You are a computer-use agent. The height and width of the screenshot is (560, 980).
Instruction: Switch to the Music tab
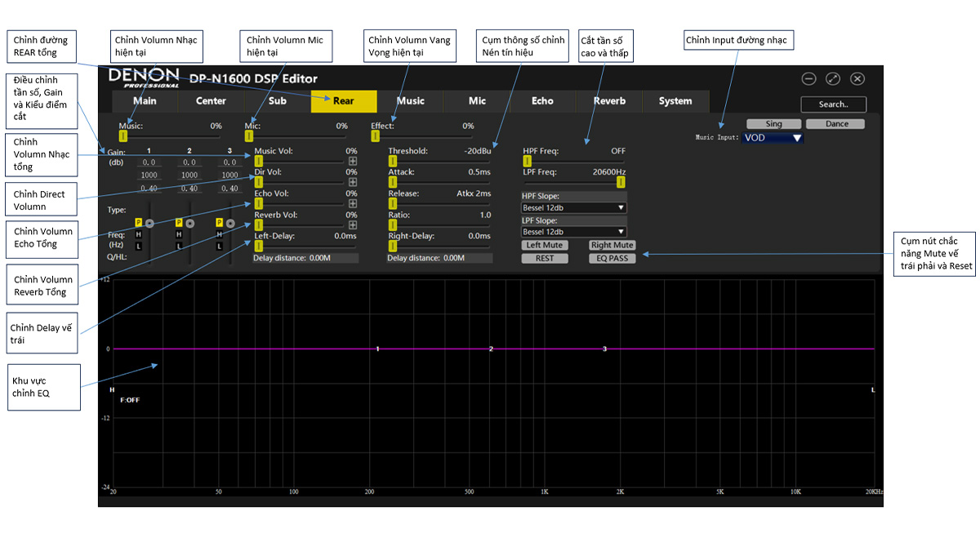pos(410,101)
